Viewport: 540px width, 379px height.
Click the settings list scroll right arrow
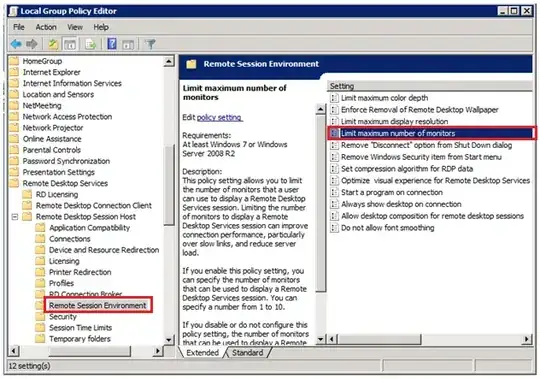tap(526, 339)
